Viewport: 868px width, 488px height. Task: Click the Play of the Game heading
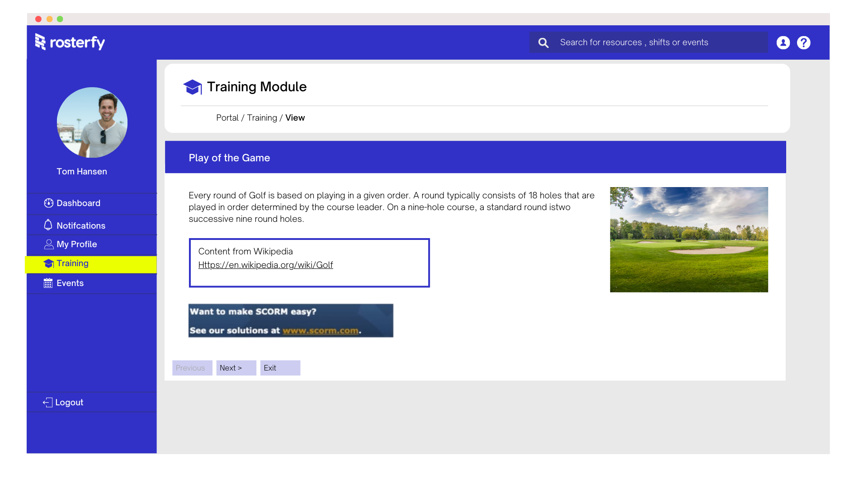(x=229, y=158)
